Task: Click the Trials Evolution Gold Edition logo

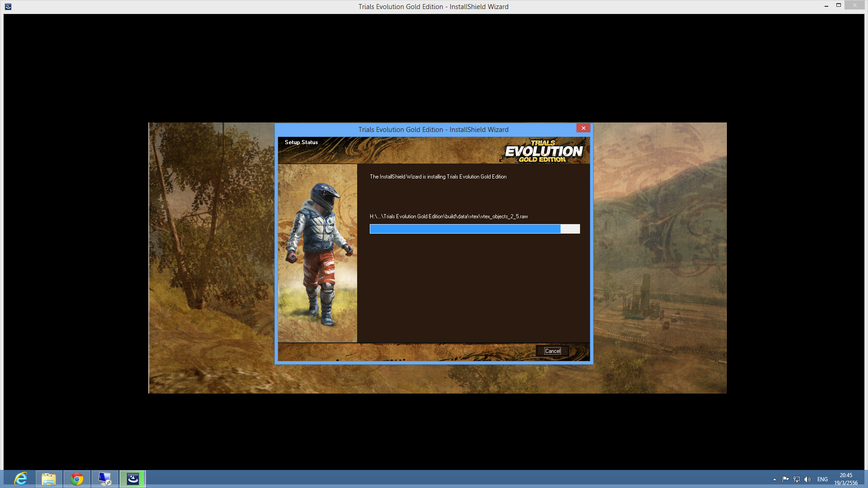Action: [x=543, y=151]
